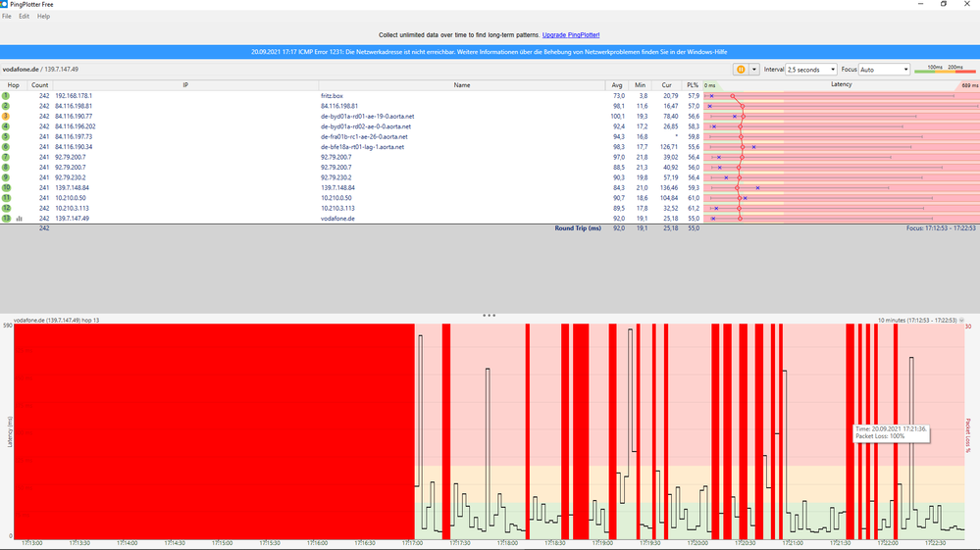Open the Interval 2,5 seconds dropdown
This screenshot has height=550, width=980.
811,70
